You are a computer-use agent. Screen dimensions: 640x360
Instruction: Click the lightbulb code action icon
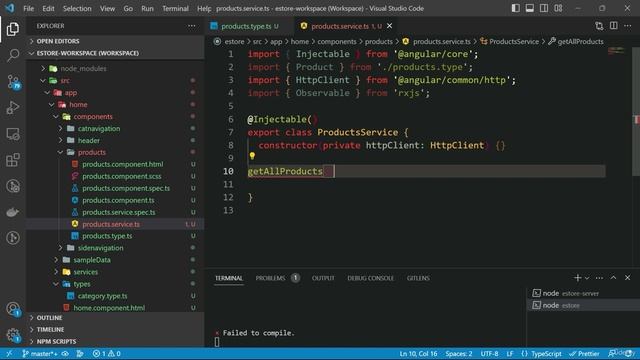(252, 156)
